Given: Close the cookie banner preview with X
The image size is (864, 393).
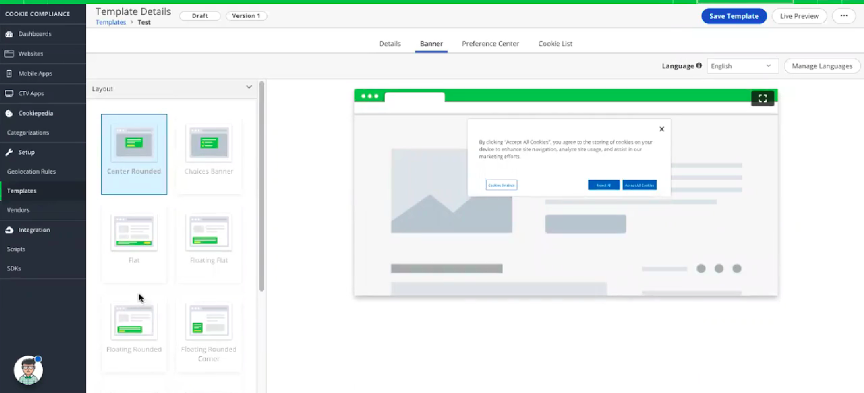Looking at the screenshot, I should coord(662,129).
